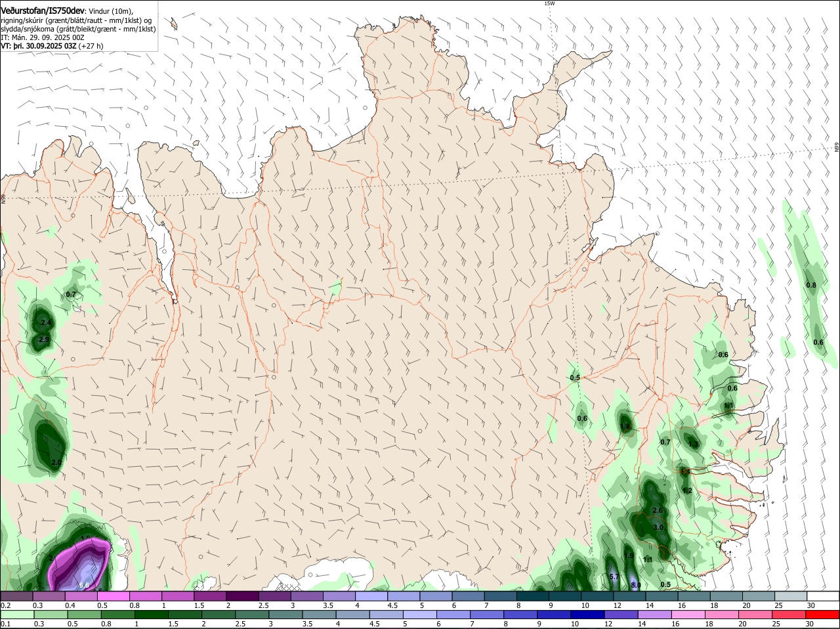
Task: Click the 2.4 precipitation value on the map
Action: click(x=46, y=323)
